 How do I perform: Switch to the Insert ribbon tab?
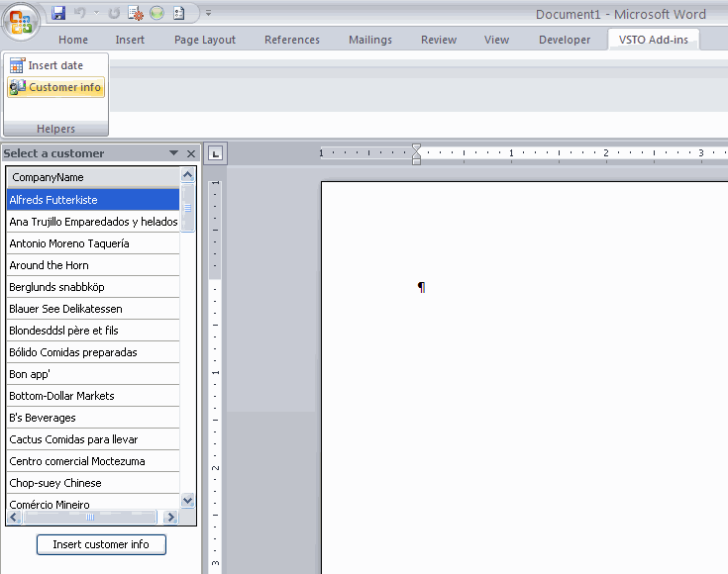(130, 40)
